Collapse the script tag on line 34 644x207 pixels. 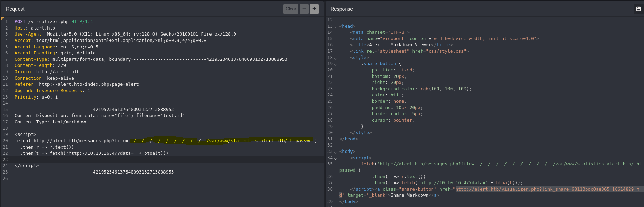335,158
